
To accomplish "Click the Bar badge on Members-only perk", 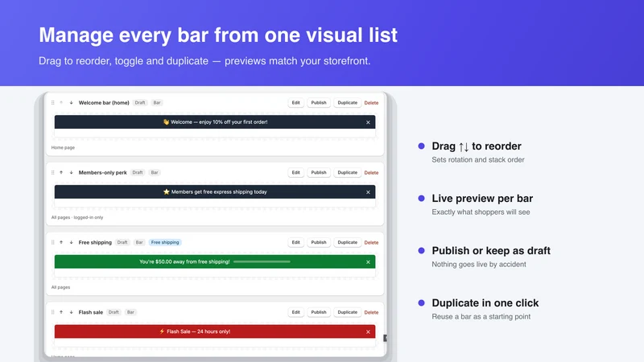I will click(x=155, y=172).
